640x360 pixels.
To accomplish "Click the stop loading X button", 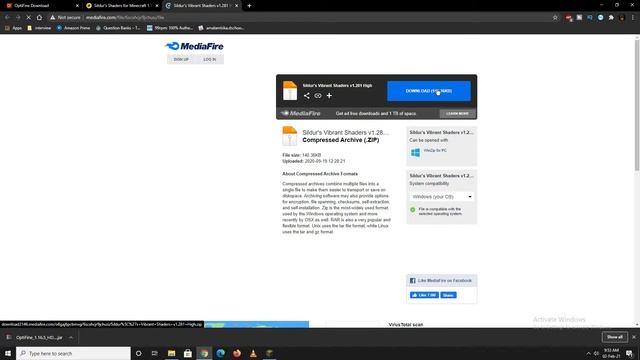I will coord(28,18).
